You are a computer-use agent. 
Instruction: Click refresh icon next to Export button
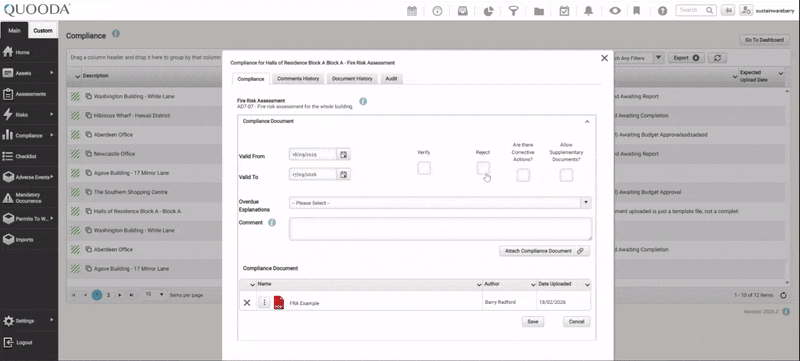717,58
